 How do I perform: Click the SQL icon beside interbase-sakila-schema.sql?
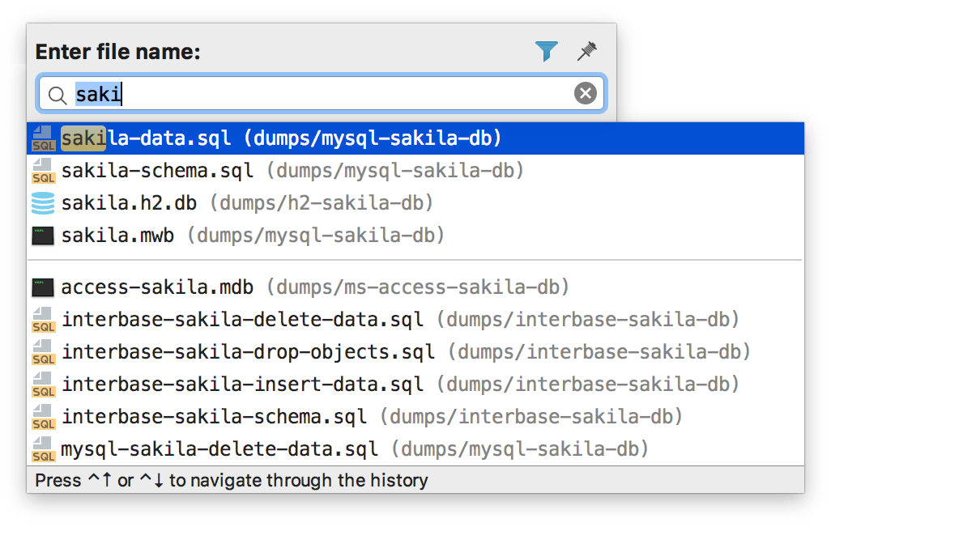tap(43, 416)
